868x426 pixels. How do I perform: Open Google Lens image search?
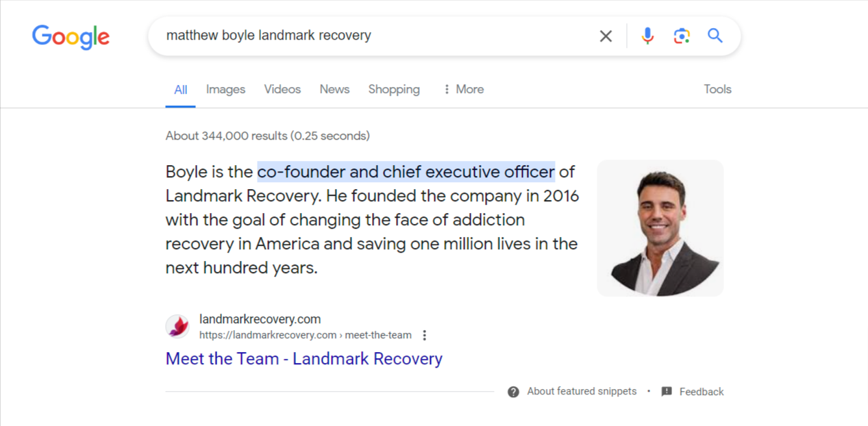coord(681,36)
